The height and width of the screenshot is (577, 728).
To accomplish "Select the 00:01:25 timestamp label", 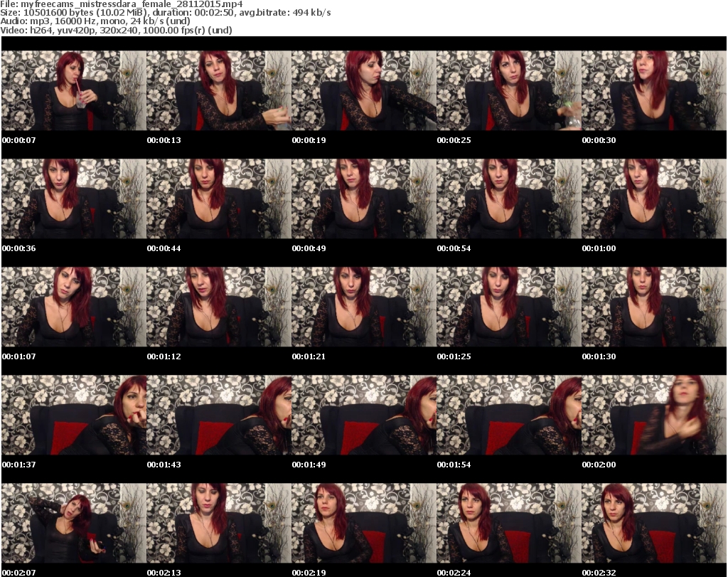I will pyautogui.click(x=454, y=356).
